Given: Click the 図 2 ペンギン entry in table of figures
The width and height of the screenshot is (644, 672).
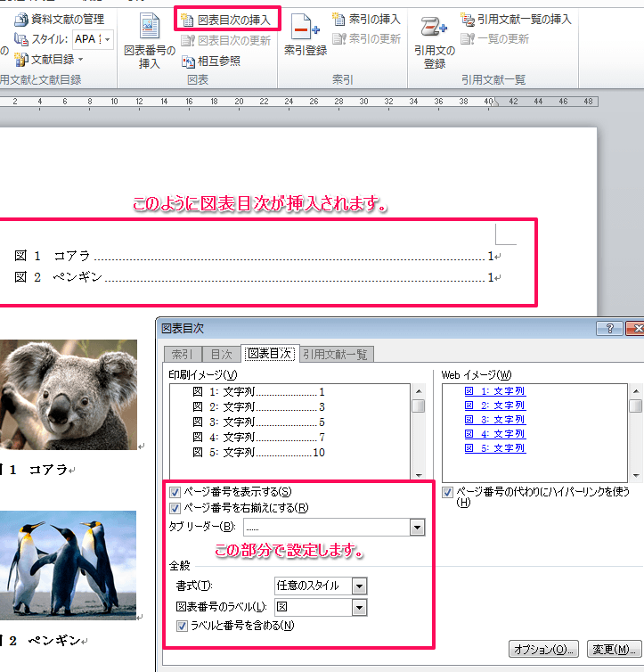Looking at the screenshot, I should (x=257, y=277).
